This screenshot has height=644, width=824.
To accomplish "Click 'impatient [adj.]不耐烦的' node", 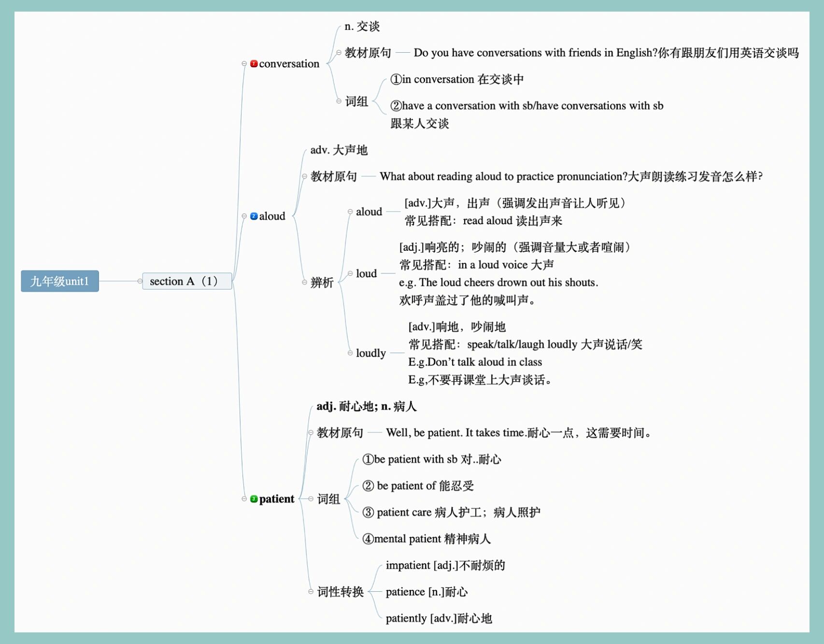I will pos(445,565).
